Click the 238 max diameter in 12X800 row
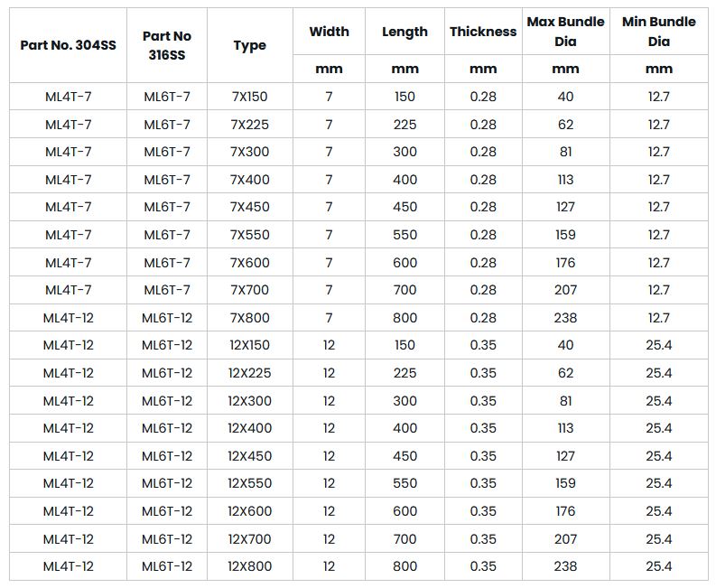 tap(565, 566)
